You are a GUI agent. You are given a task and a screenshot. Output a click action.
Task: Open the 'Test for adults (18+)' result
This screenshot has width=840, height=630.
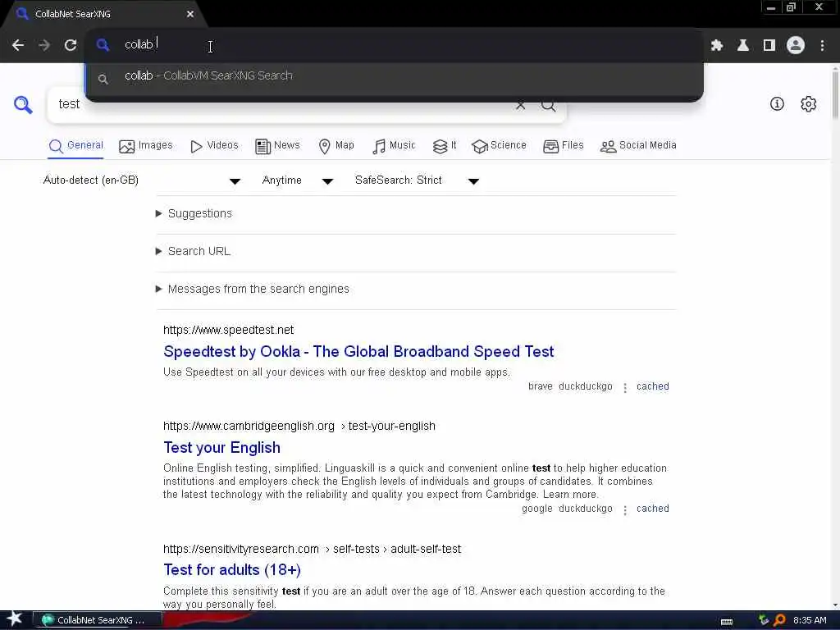pos(232,570)
